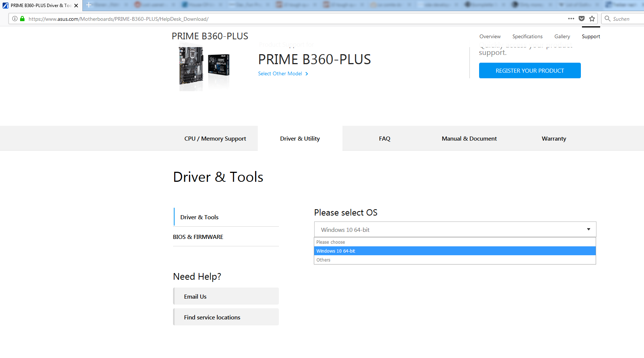Switch to the Warranty tab
644x358 pixels.
(x=554, y=138)
